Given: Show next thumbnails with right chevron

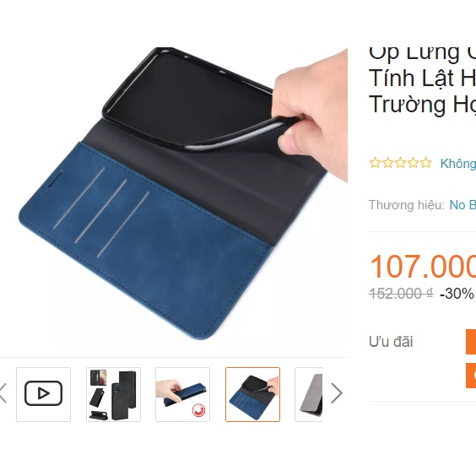Looking at the screenshot, I should pos(337,393).
